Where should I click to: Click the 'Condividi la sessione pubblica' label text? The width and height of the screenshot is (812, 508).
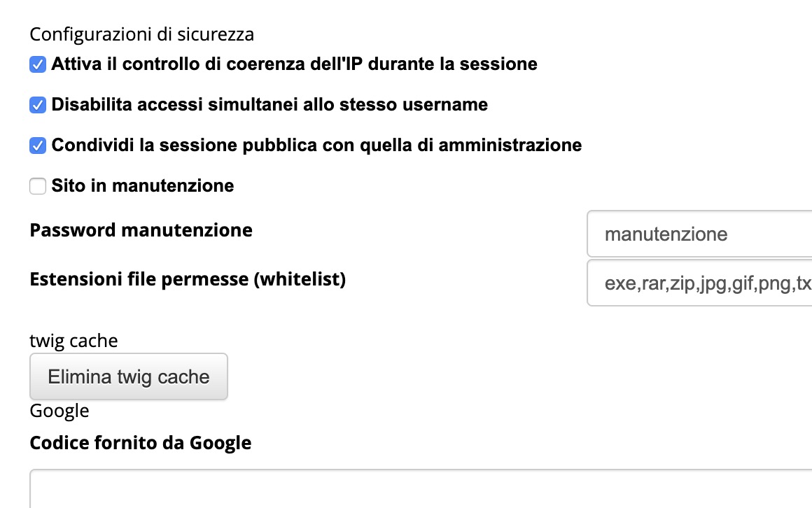pos(316,146)
